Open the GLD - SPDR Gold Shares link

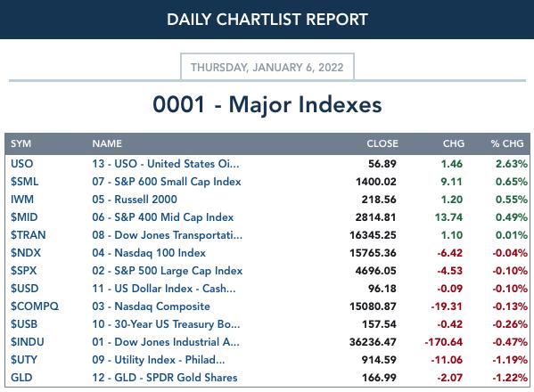point(165,378)
